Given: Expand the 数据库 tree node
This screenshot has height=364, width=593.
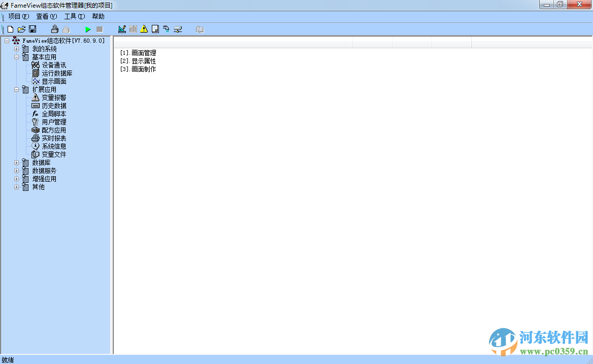Looking at the screenshot, I should [16, 162].
